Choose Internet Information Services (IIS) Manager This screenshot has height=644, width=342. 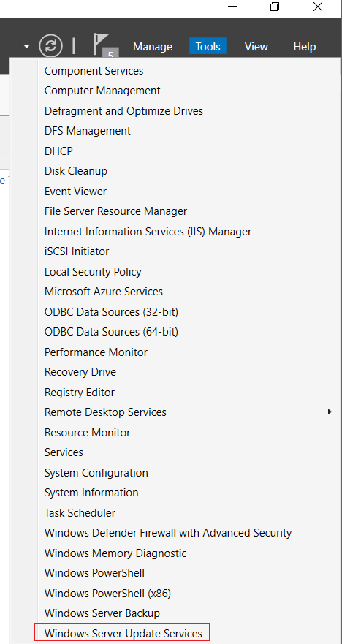148,232
